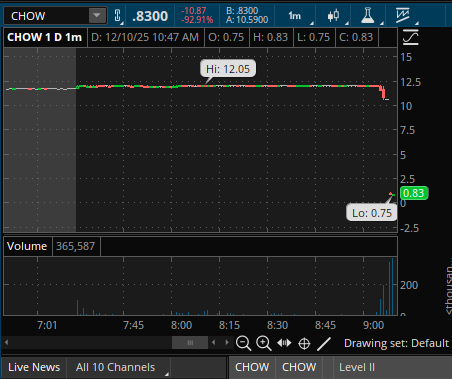Click the Lo: 0.75 price bubble
Screen dimensions: 452x379
(x=372, y=213)
